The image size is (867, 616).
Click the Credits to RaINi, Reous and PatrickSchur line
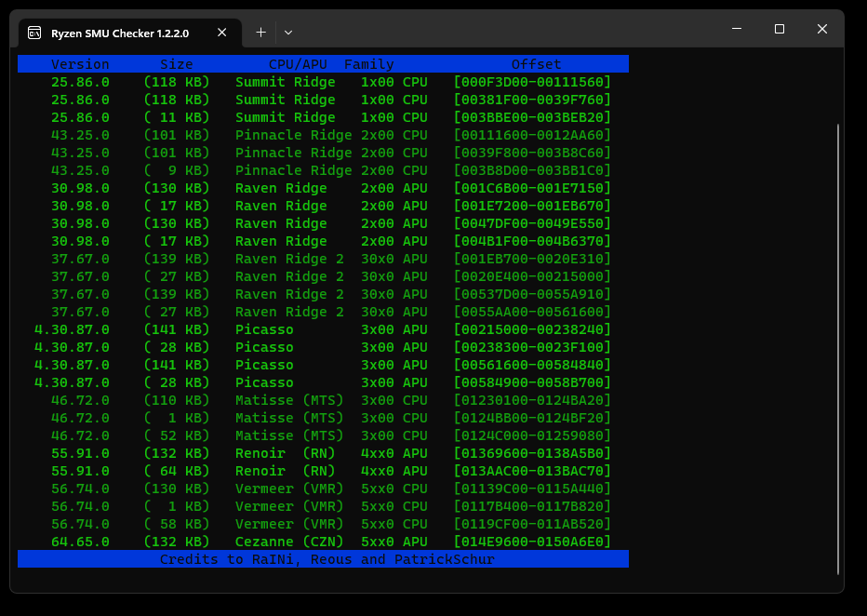327,559
